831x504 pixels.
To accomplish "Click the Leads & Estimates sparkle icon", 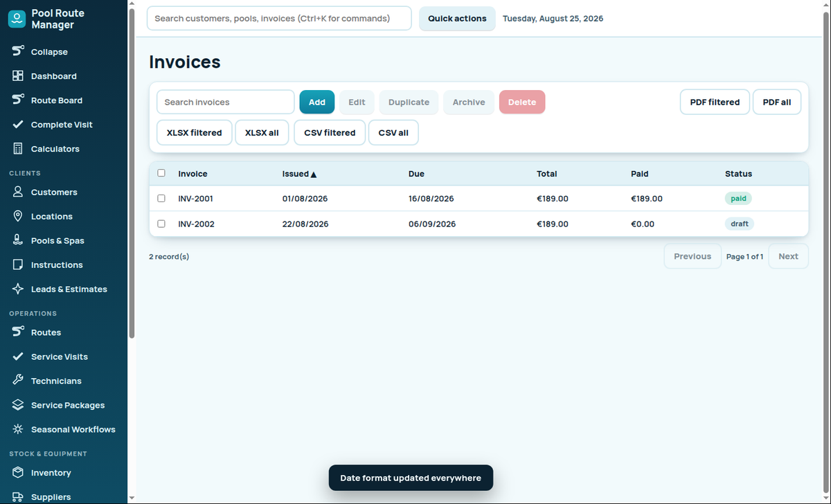I will point(18,289).
